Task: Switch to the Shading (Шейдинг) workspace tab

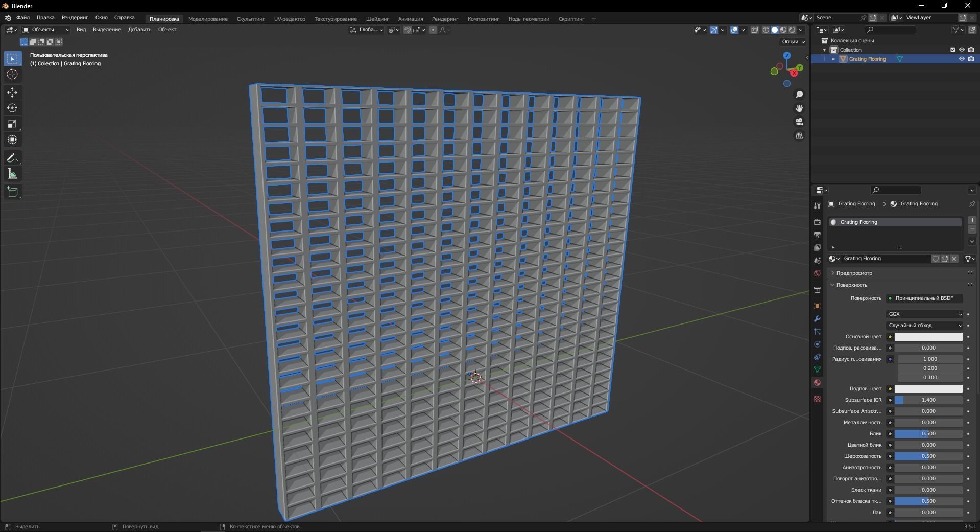Action: [377, 19]
